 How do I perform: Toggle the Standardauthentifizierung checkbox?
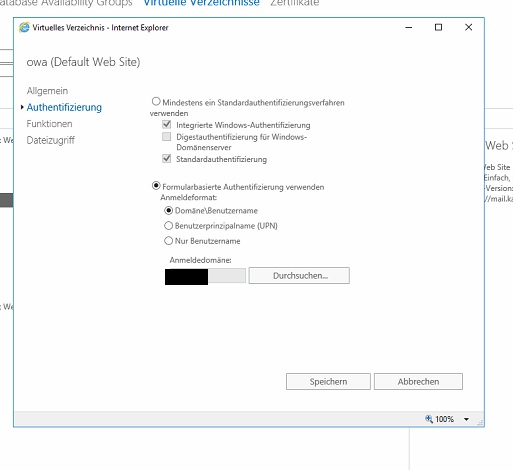167,159
